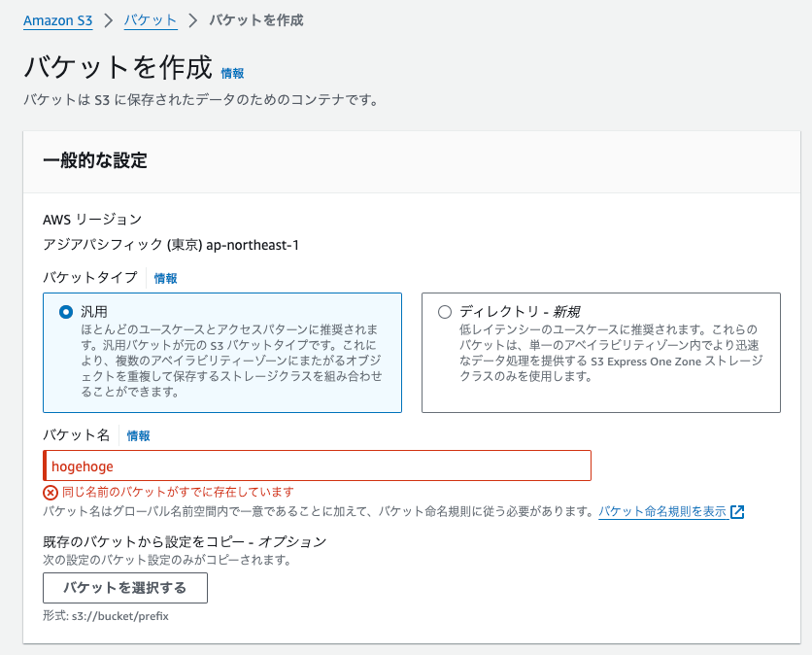The image size is (812, 655).
Task: Click the 既存のバケットから設定をコピー - オプション label
Action: click(x=185, y=542)
